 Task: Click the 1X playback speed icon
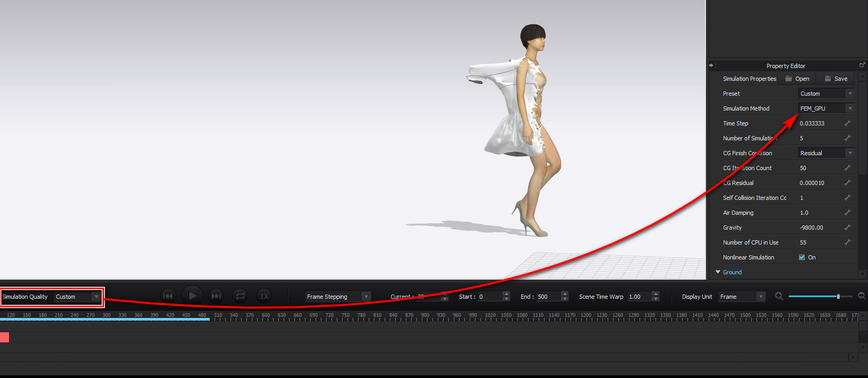pos(264,296)
